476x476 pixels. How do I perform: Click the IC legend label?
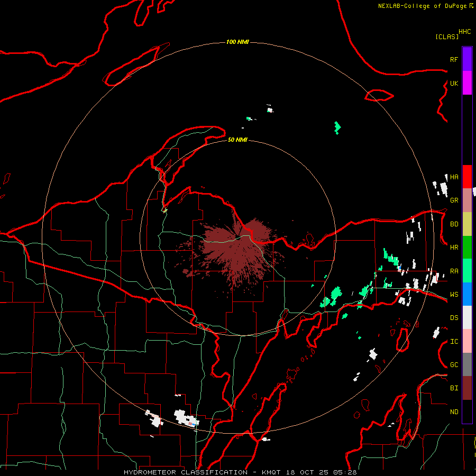(454, 342)
